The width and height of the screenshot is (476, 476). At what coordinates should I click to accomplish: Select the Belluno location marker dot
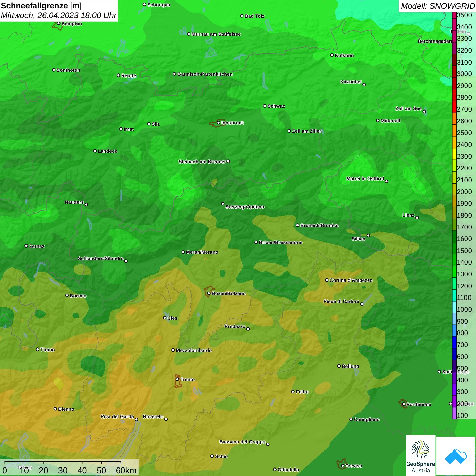[339, 366]
